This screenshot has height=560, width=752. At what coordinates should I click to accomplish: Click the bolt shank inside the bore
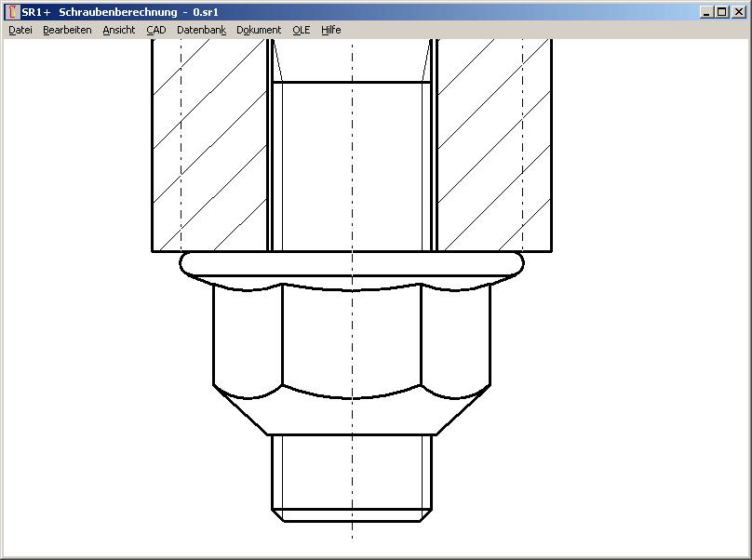click(x=352, y=167)
